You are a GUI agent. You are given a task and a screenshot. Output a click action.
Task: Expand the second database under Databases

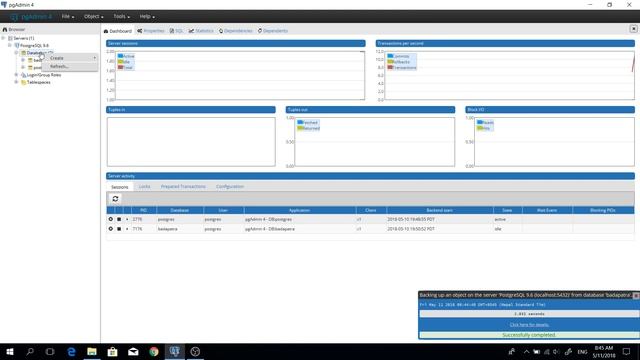pyautogui.click(x=23, y=67)
